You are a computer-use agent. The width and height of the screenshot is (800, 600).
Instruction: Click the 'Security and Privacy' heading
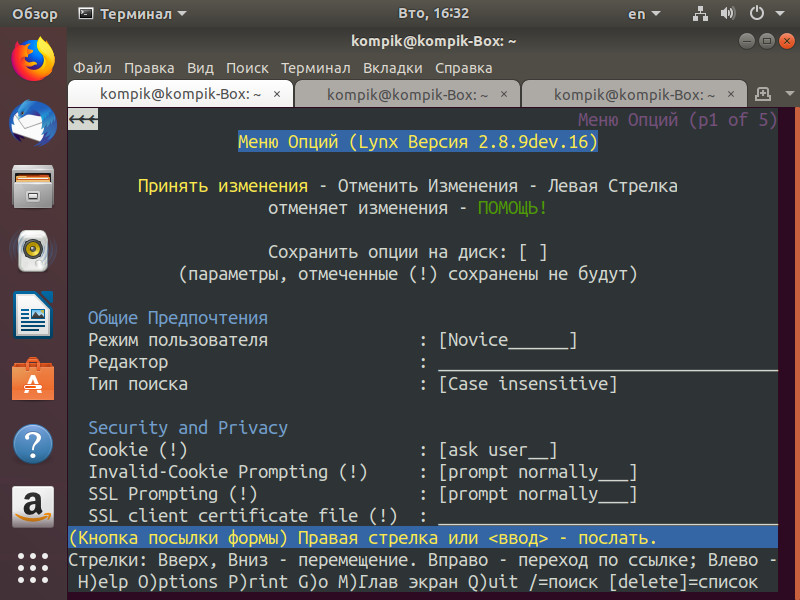coord(188,428)
